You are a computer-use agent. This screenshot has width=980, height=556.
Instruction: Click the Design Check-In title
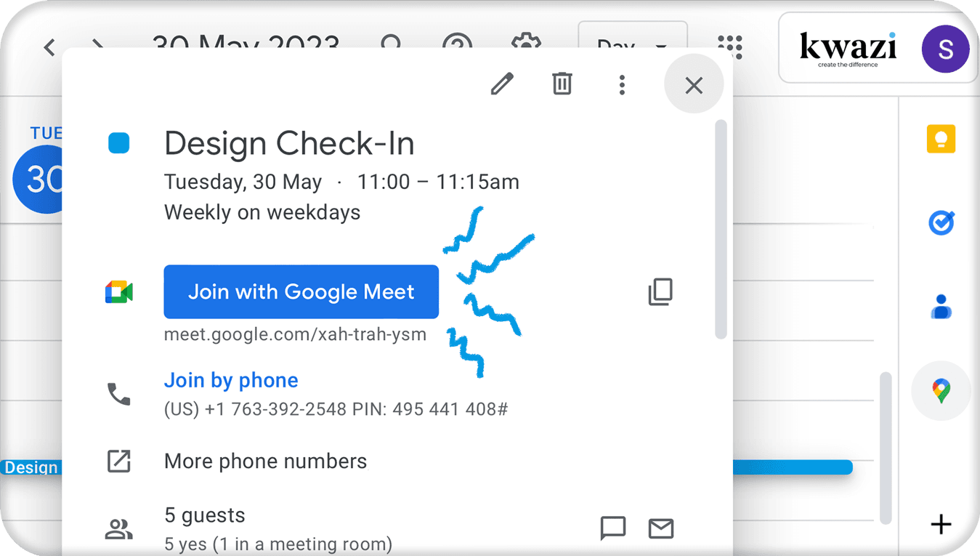(289, 143)
